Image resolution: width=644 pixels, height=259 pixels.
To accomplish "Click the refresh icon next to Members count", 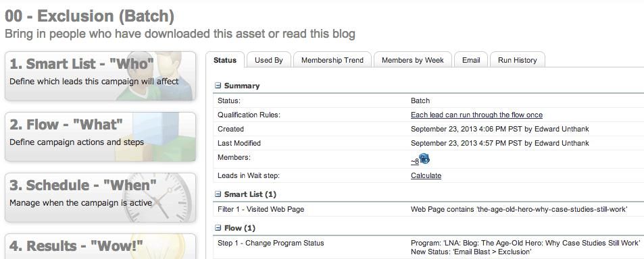I will tap(424, 159).
